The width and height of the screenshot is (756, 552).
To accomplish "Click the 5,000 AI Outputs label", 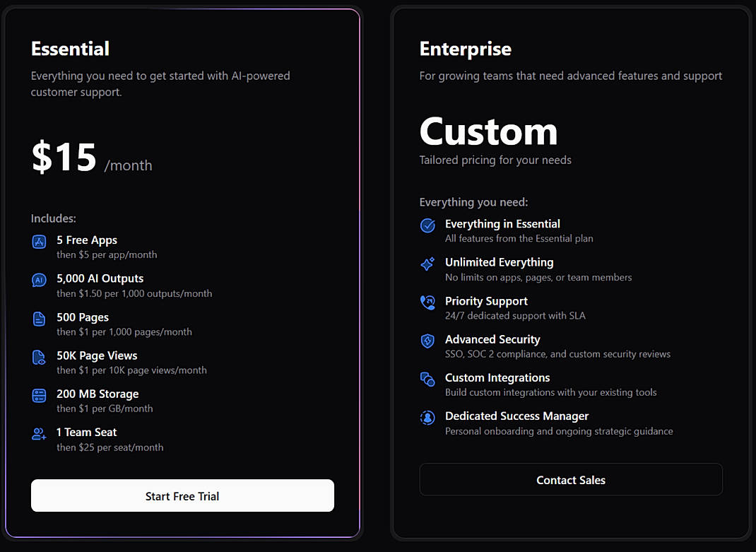I will click(100, 278).
